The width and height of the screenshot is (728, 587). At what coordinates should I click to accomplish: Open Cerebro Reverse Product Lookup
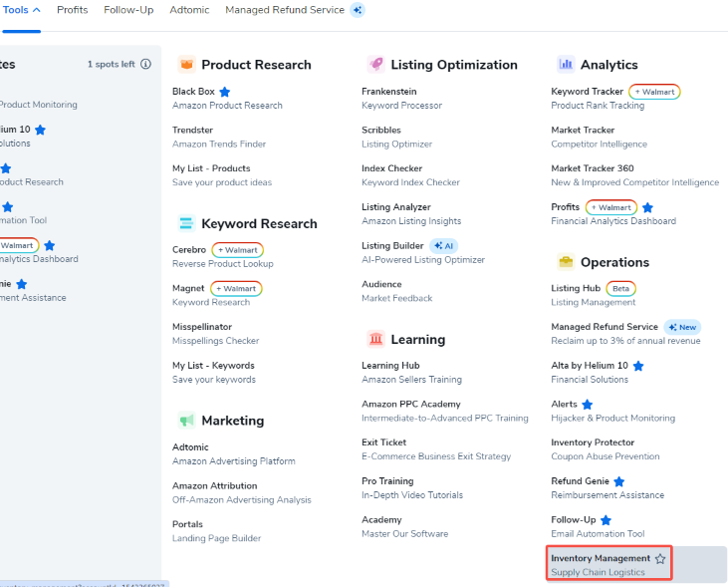tap(223, 256)
